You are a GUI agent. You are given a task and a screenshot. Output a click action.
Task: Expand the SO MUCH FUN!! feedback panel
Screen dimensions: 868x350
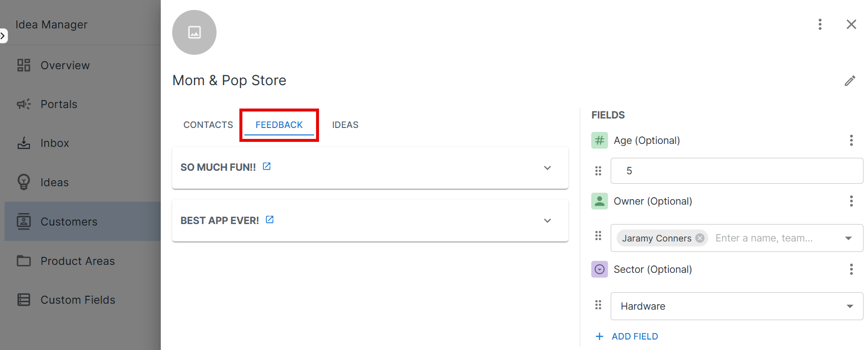coord(547,168)
